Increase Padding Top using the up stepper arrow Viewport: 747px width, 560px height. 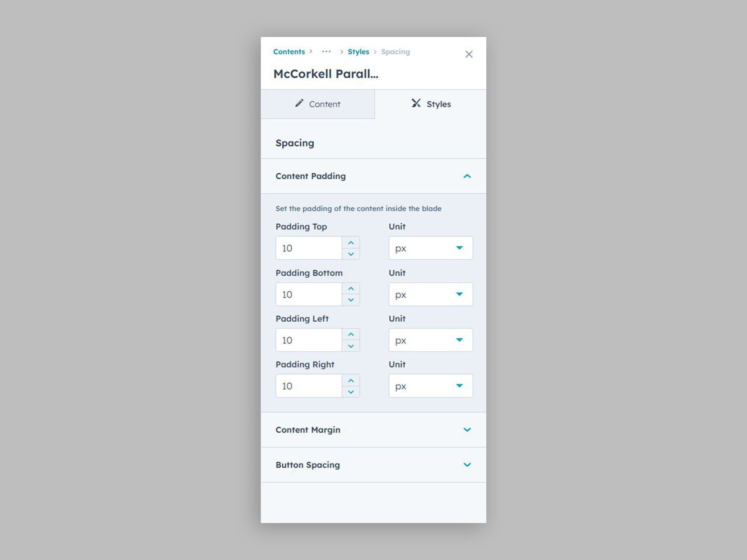click(351, 242)
